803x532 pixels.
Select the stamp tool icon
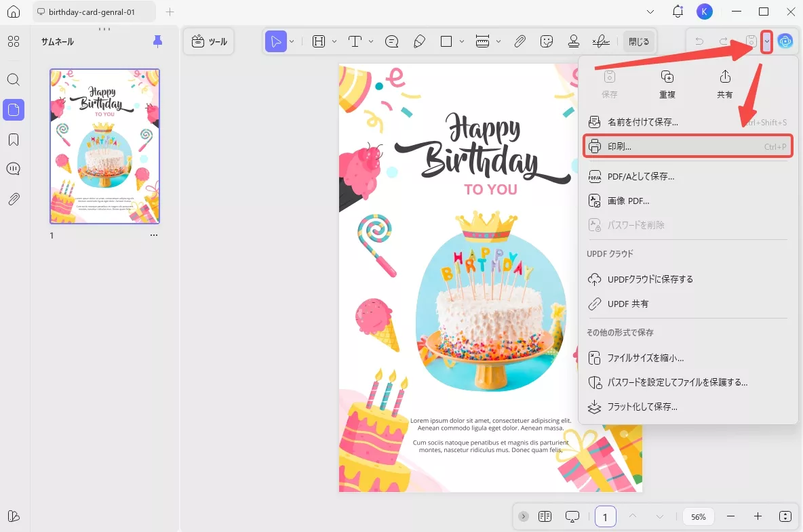point(573,41)
